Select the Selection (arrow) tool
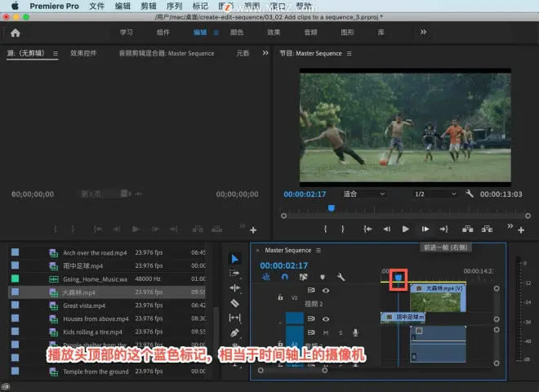Image resolution: width=539 pixels, height=392 pixels. click(x=235, y=259)
